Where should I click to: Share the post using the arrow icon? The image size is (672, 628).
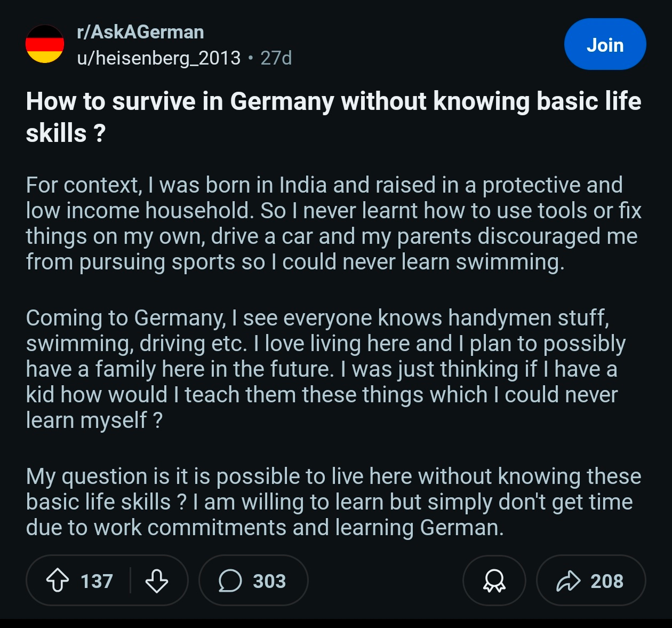[x=569, y=581]
